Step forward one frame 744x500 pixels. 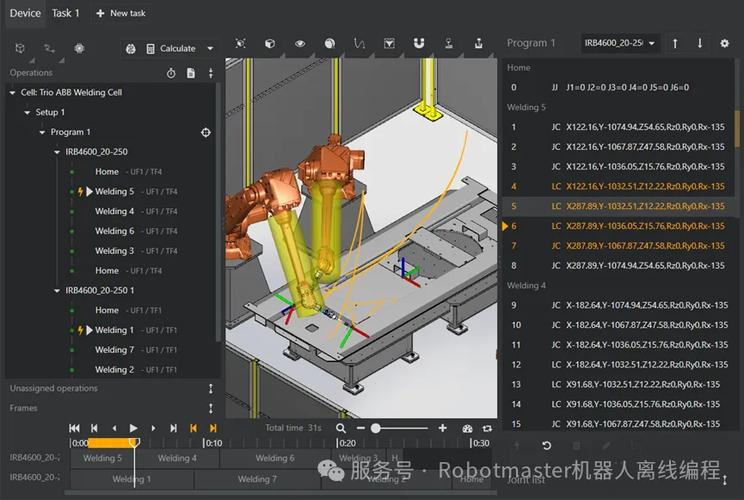pos(153,428)
